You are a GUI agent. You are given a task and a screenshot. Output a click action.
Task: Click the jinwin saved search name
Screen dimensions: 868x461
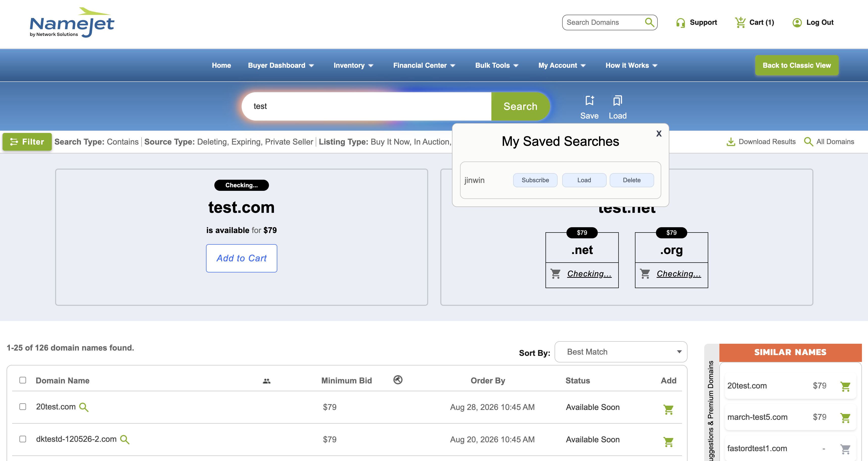(474, 180)
